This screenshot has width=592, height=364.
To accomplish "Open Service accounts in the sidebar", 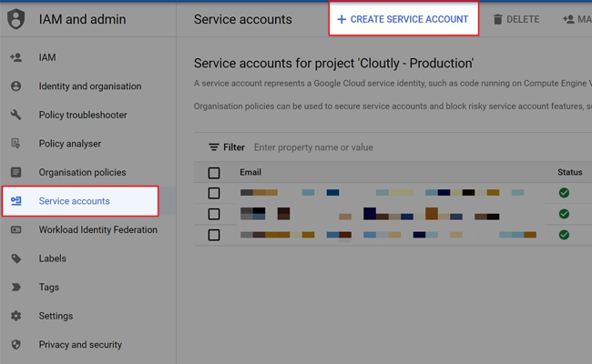I will pos(74,201).
